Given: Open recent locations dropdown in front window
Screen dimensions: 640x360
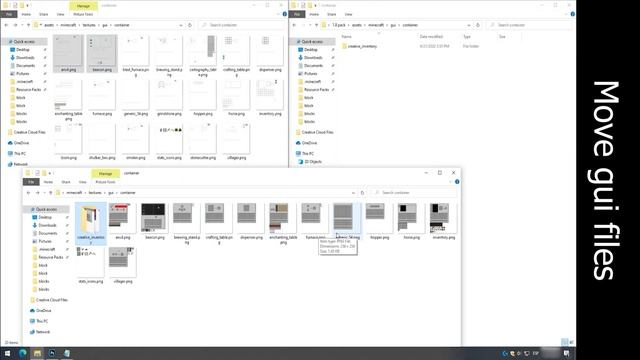Looking at the screenshot, I should (44, 193).
